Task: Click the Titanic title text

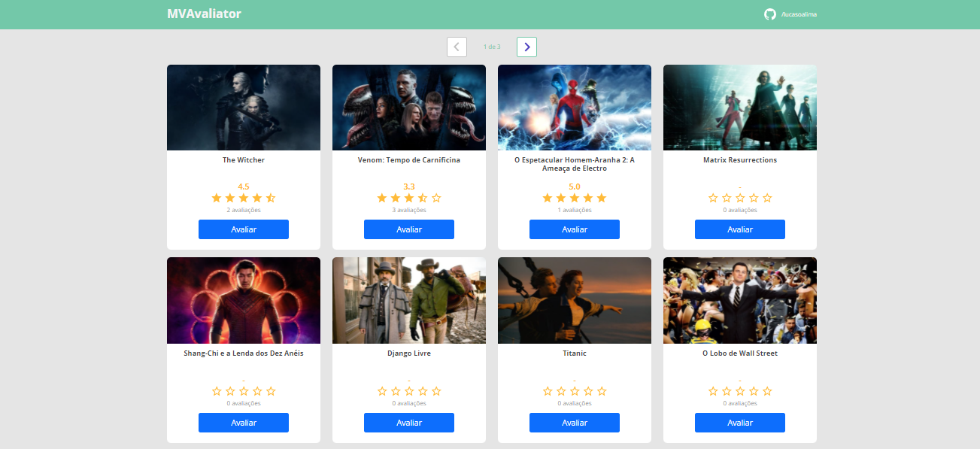Action: coord(575,353)
